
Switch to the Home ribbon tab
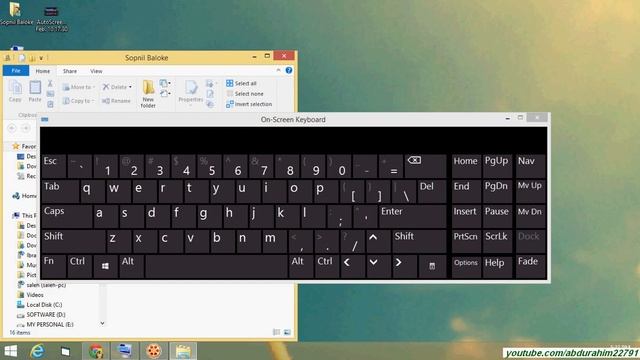click(x=42, y=71)
